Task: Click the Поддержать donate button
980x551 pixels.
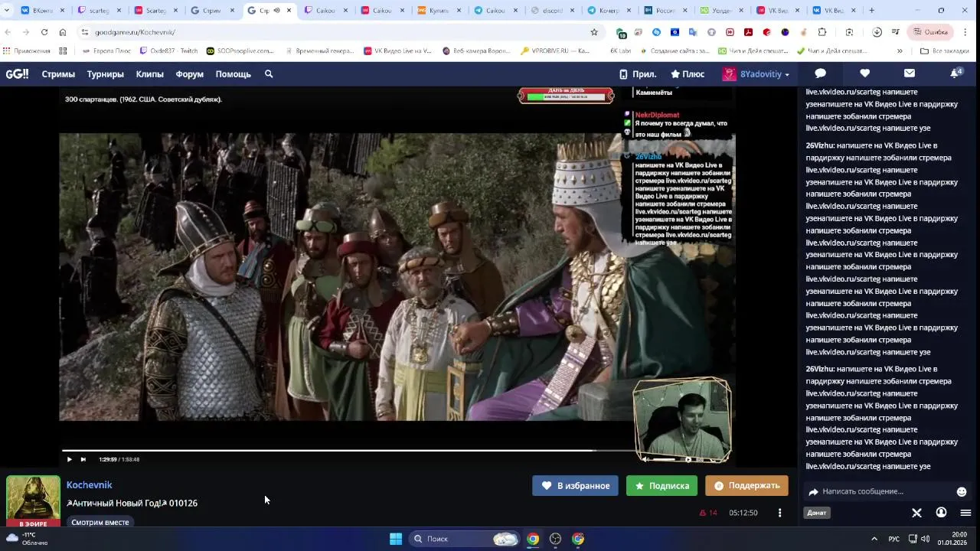Action: tap(746, 486)
